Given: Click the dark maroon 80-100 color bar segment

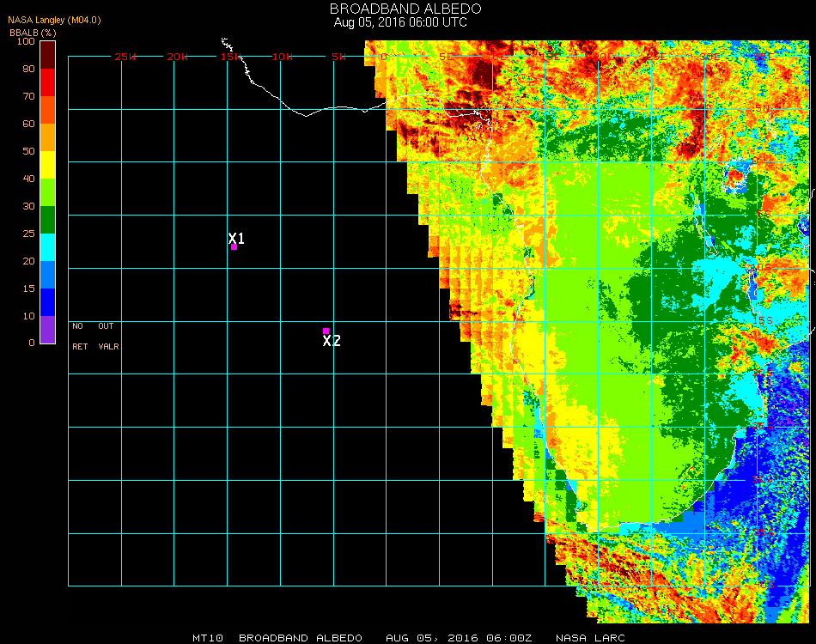Looking at the screenshot, I should coord(47,54).
